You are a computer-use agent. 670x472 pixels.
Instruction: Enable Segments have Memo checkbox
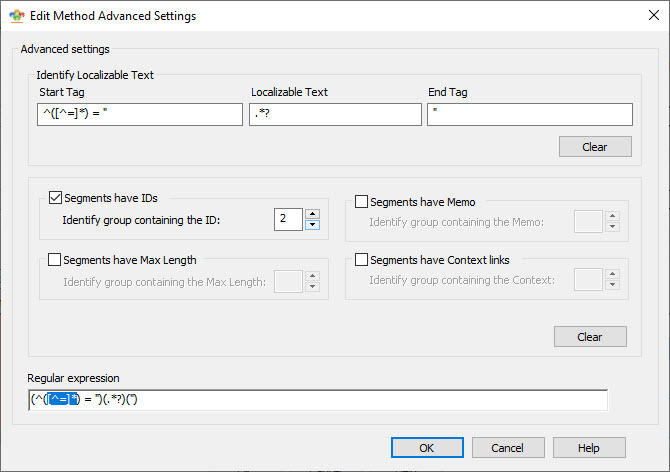point(361,202)
